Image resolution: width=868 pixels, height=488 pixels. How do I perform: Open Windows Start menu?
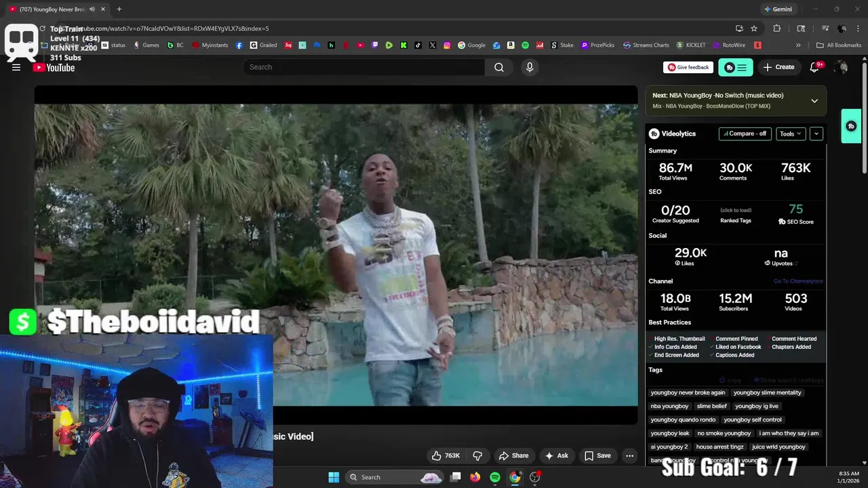point(334,477)
